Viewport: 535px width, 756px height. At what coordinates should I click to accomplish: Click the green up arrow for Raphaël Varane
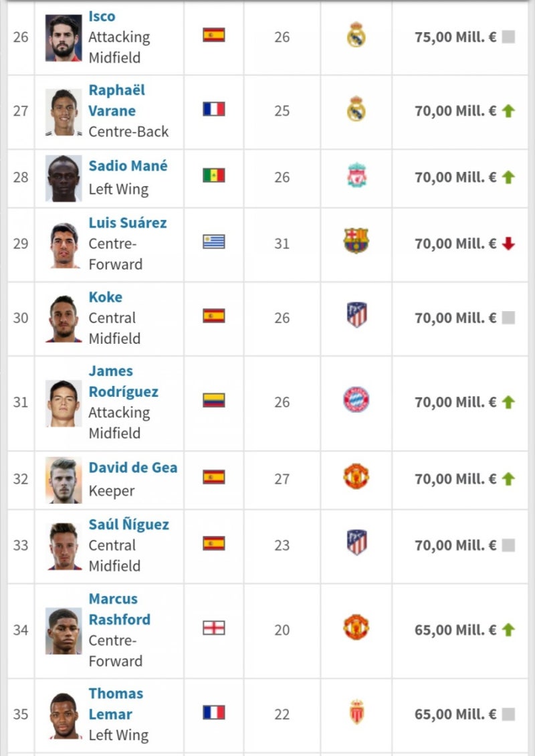click(508, 111)
